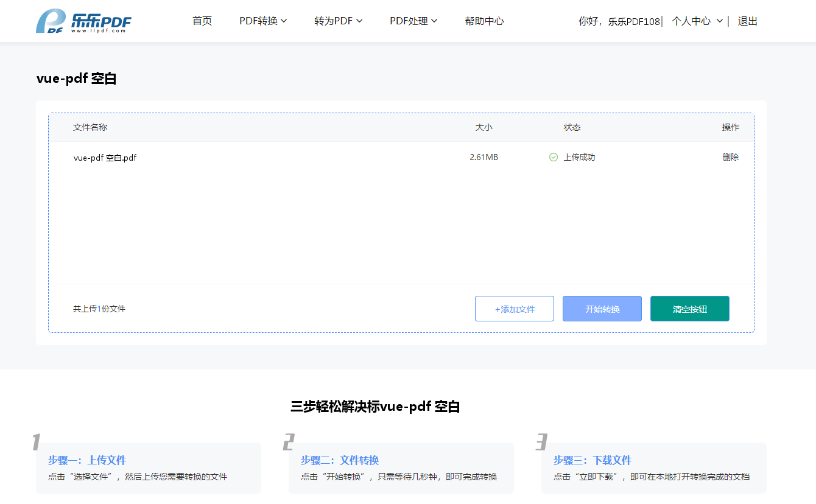Click the 大小 column header

pos(484,127)
